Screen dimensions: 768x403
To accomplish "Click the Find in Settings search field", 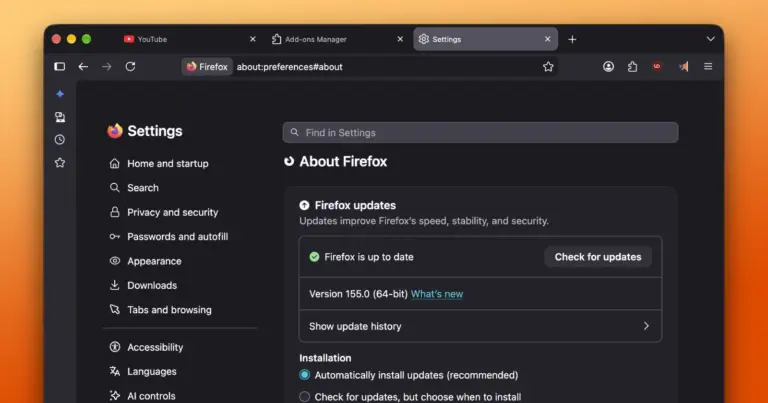I will click(x=480, y=133).
